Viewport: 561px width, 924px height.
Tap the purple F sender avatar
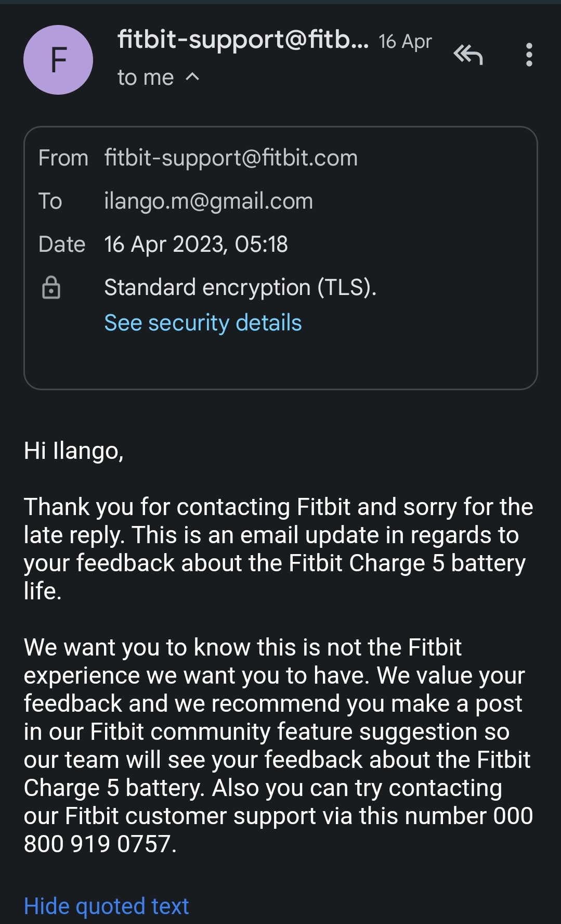click(x=58, y=60)
